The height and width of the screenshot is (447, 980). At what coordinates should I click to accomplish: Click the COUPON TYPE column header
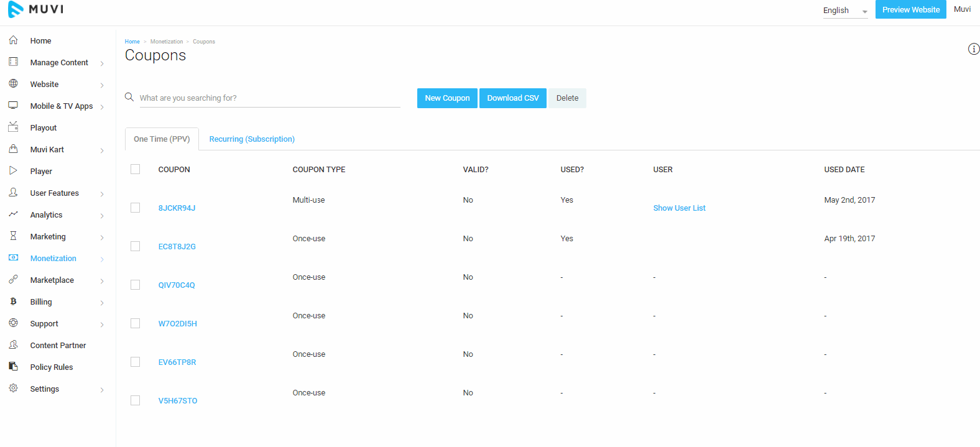pos(319,170)
